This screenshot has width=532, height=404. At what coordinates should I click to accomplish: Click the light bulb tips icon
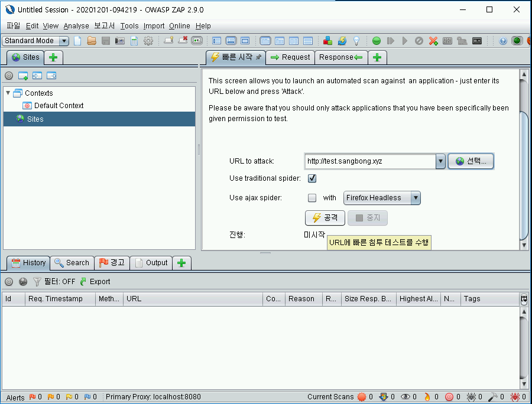pos(356,41)
